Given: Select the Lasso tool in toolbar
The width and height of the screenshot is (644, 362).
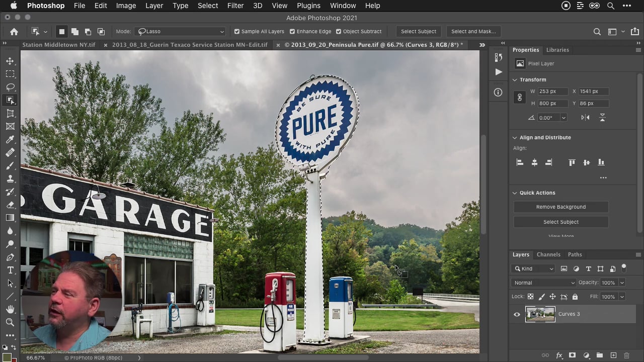Looking at the screenshot, I should click(x=10, y=87).
